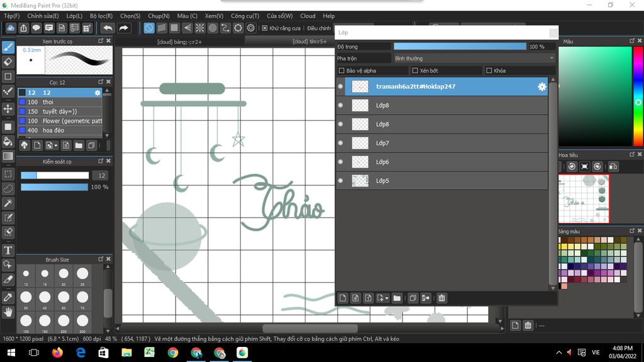Open the add-brush dropdown in Cọ panel

(56, 146)
